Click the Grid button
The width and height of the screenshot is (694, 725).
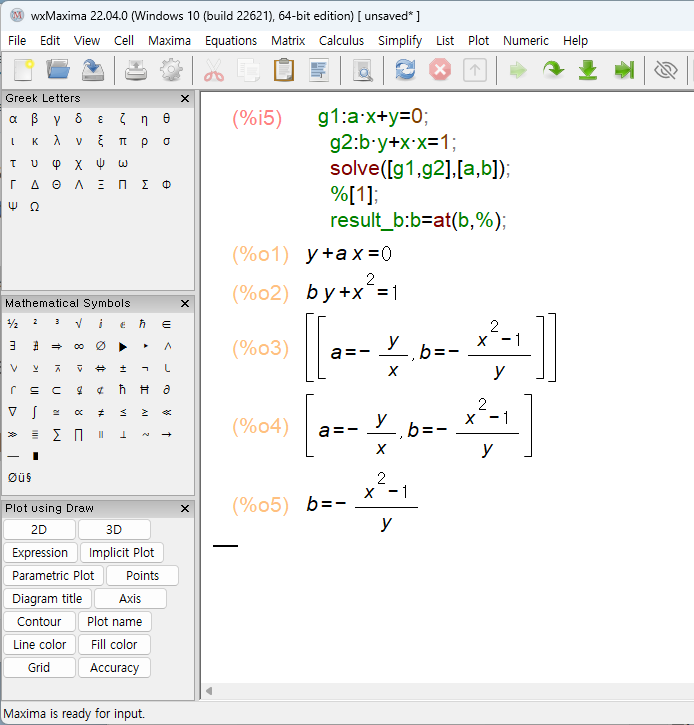click(39, 668)
